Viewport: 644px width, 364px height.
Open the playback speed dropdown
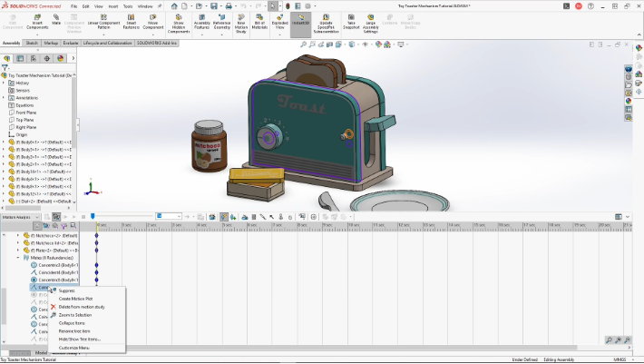169,217
